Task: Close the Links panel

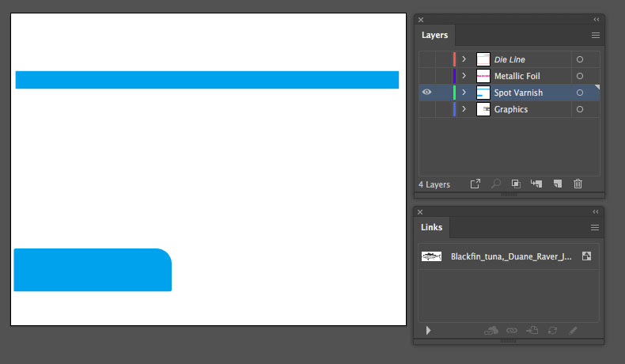Action: [x=420, y=212]
